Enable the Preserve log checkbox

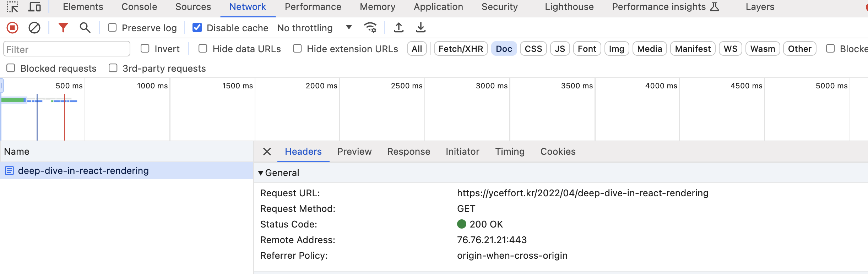[x=112, y=28]
